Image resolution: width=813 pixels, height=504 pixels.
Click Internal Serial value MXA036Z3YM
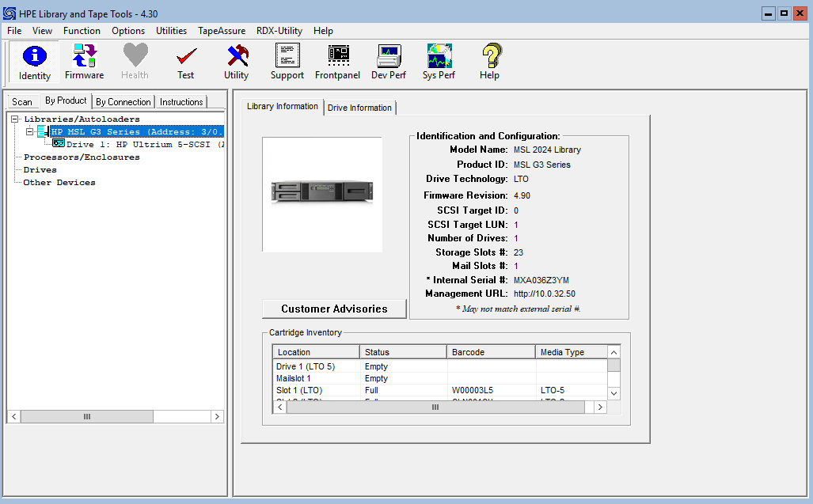pos(541,280)
